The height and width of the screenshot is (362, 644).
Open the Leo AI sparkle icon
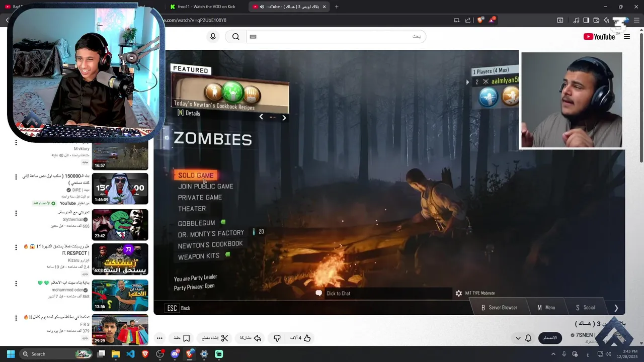tap(606, 20)
